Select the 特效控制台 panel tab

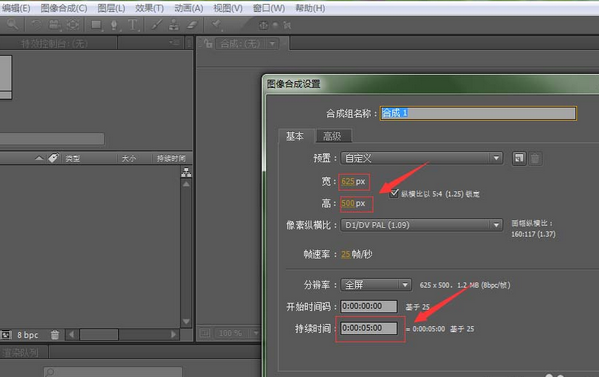point(55,44)
